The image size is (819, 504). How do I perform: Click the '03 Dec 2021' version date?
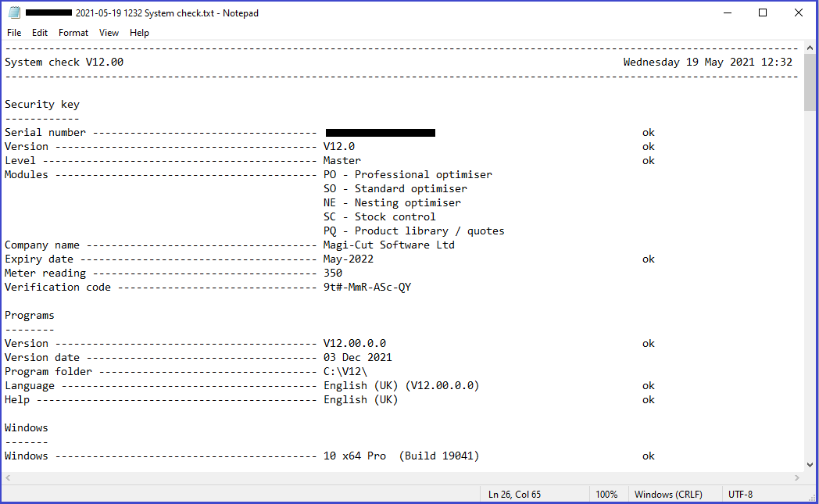click(x=358, y=358)
